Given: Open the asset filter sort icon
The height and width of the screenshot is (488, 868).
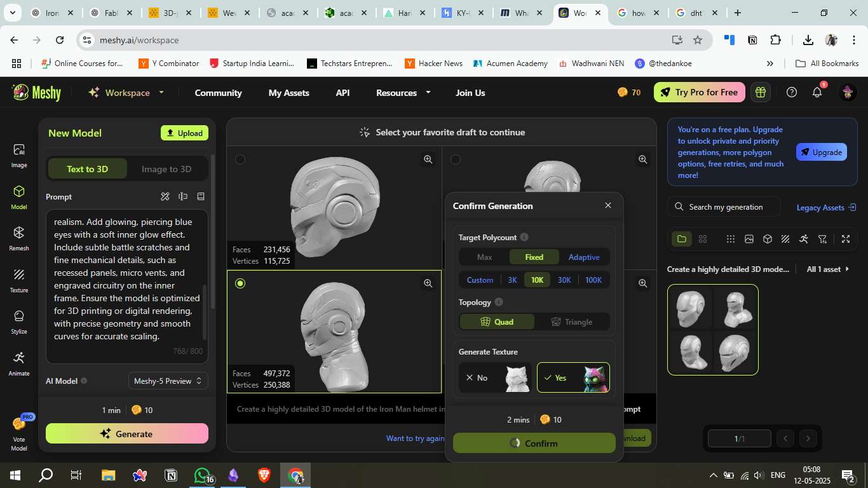Looking at the screenshot, I should pos(823,239).
